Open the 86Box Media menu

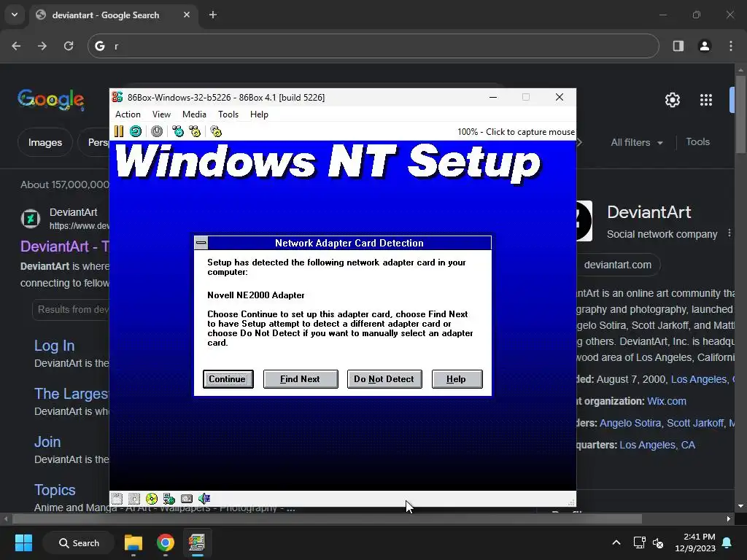(x=194, y=114)
